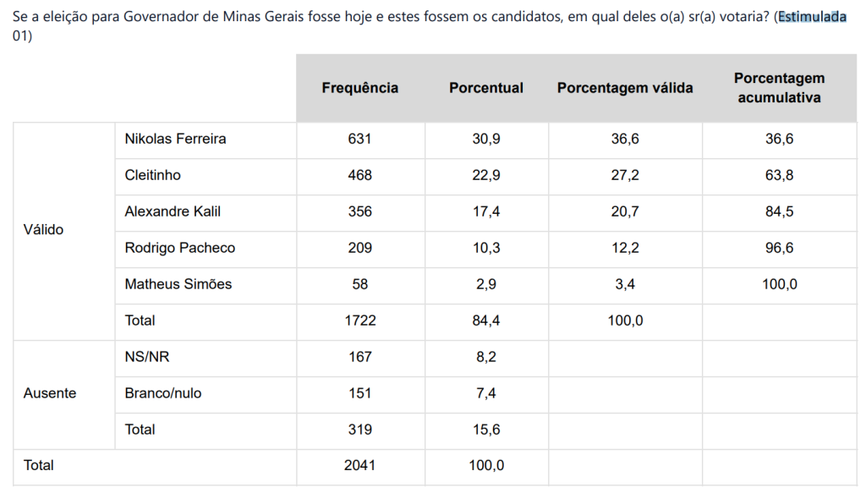Select the "NS/NR" row label
The width and height of the screenshot is (866, 504).
(x=147, y=357)
